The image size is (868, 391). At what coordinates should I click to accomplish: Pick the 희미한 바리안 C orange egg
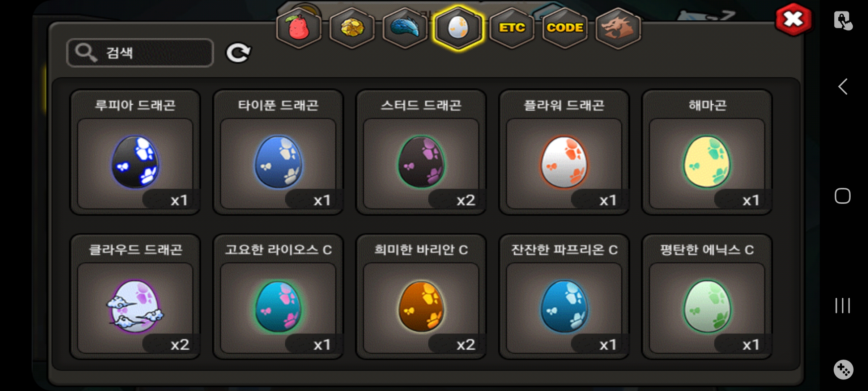tap(421, 297)
